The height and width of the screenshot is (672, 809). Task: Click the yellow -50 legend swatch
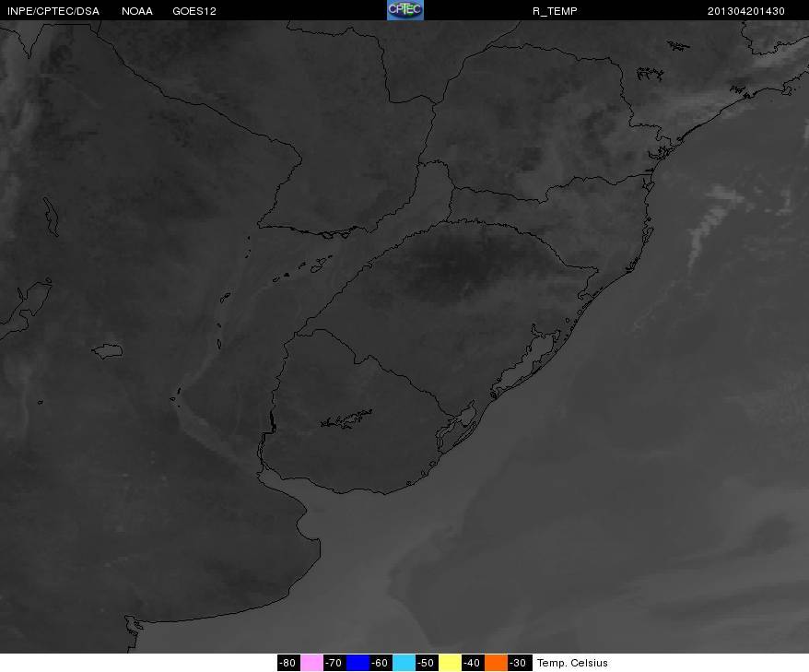coord(450,663)
